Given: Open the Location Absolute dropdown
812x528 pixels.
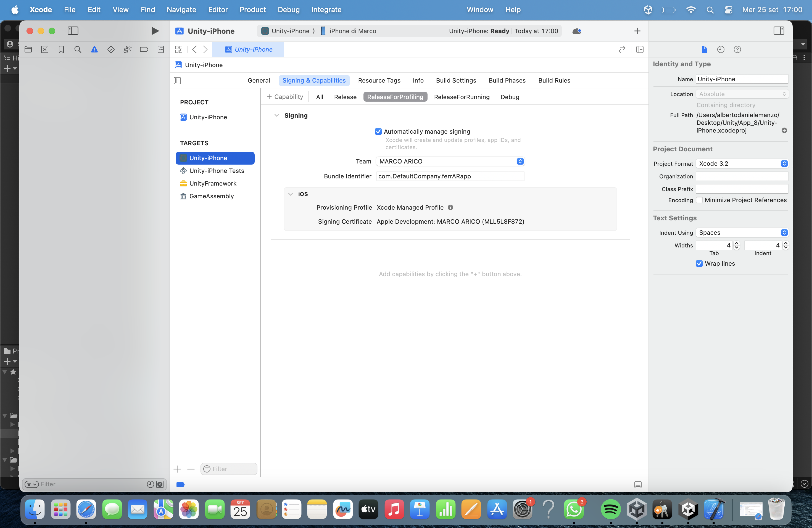Looking at the screenshot, I should 742,94.
